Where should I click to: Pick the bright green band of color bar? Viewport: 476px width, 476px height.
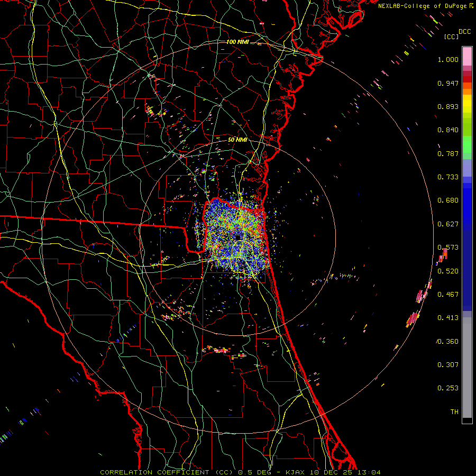pos(467,144)
